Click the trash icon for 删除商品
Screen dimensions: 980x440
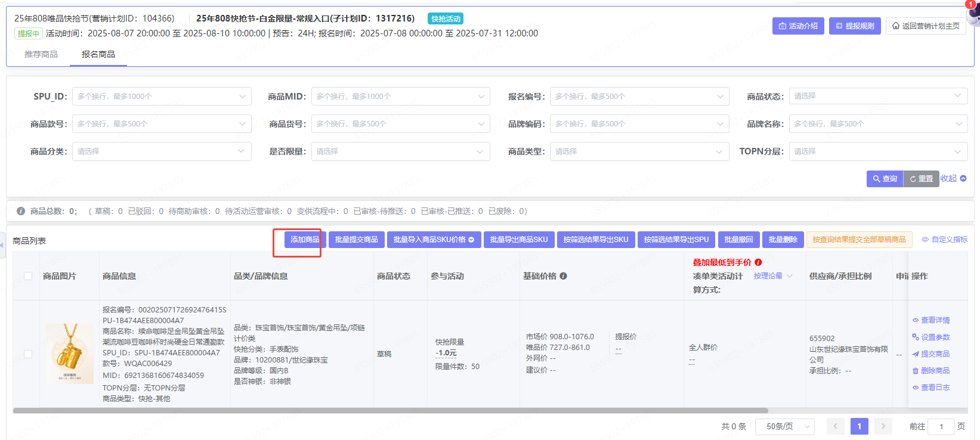pos(916,371)
